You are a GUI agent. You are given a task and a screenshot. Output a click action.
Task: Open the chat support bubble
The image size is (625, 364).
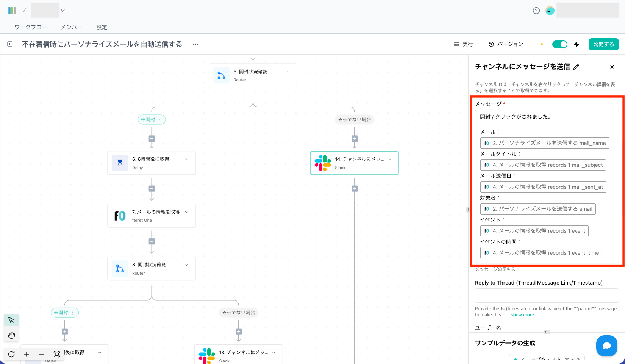pos(606,345)
